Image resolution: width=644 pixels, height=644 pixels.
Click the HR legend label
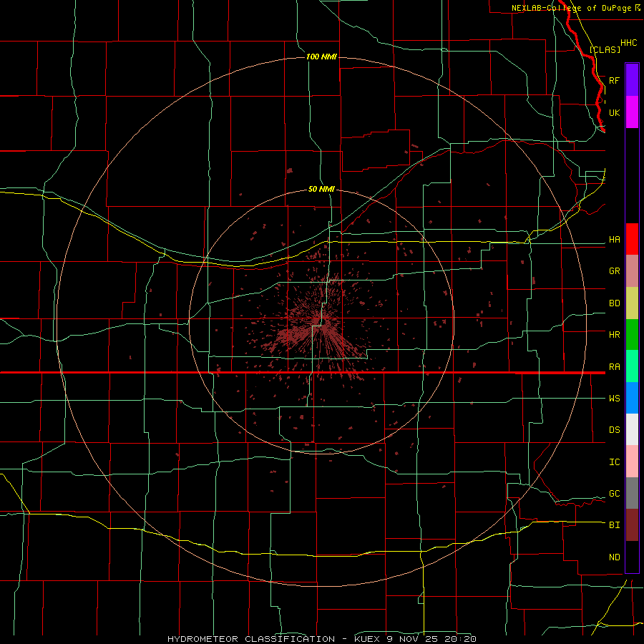coord(614,335)
